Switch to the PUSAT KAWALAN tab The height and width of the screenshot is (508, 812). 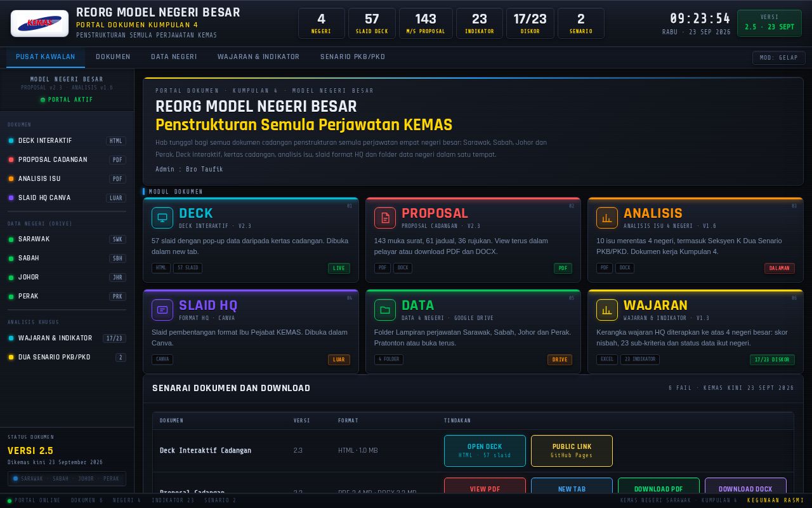pos(46,57)
